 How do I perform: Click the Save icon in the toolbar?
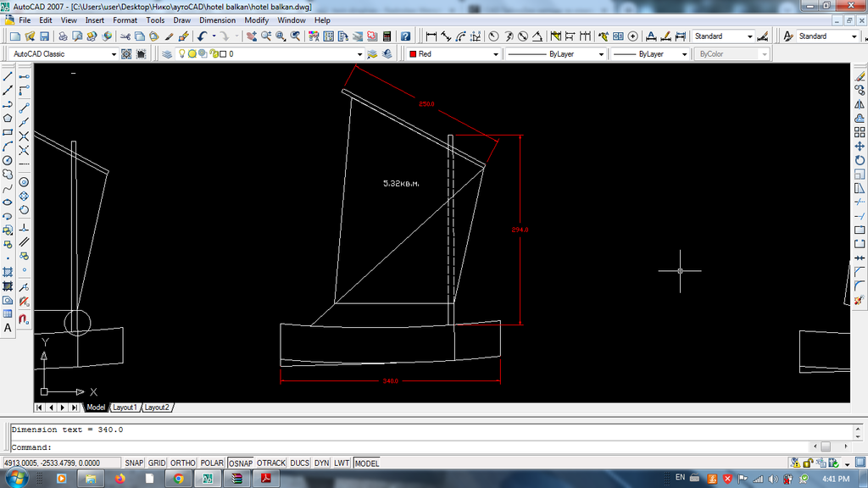coord(42,36)
